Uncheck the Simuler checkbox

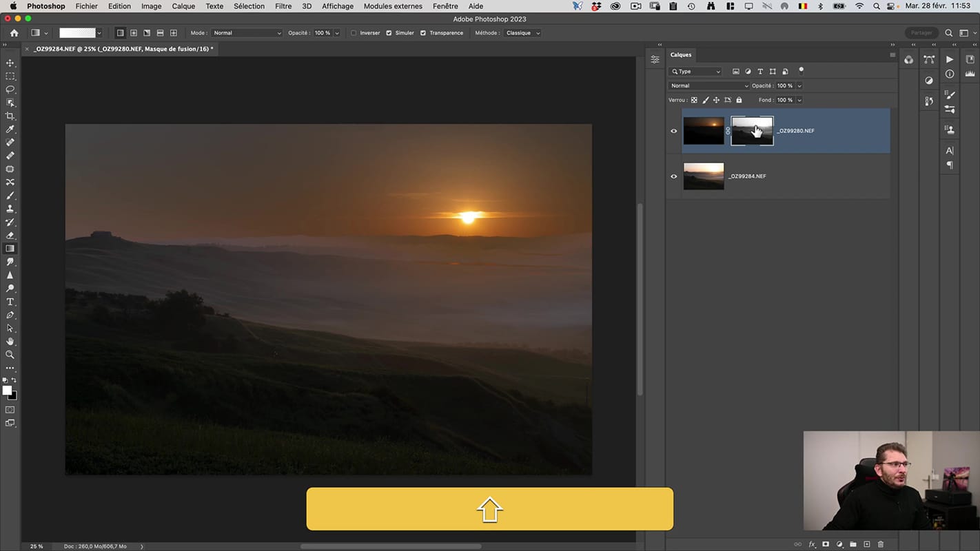389,33
